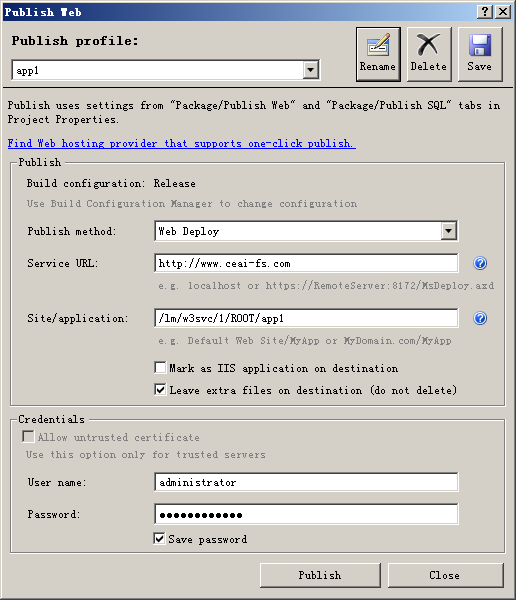
Task: Delete the current publish profile
Action: coord(429,54)
